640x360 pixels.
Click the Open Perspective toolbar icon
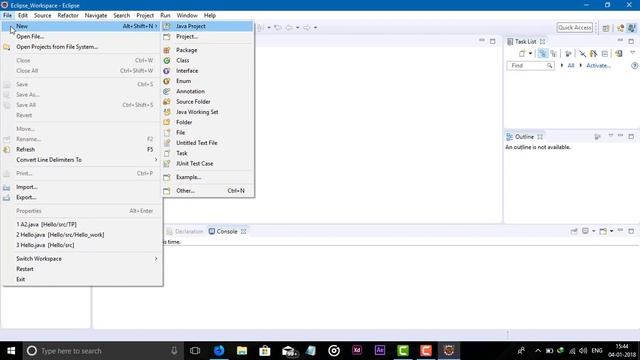[x=606, y=28]
